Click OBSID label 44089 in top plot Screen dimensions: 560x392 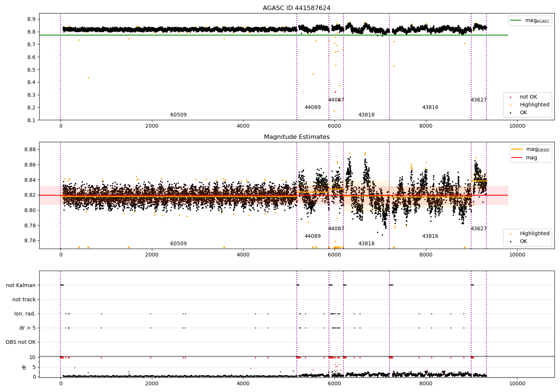[x=312, y=108]
